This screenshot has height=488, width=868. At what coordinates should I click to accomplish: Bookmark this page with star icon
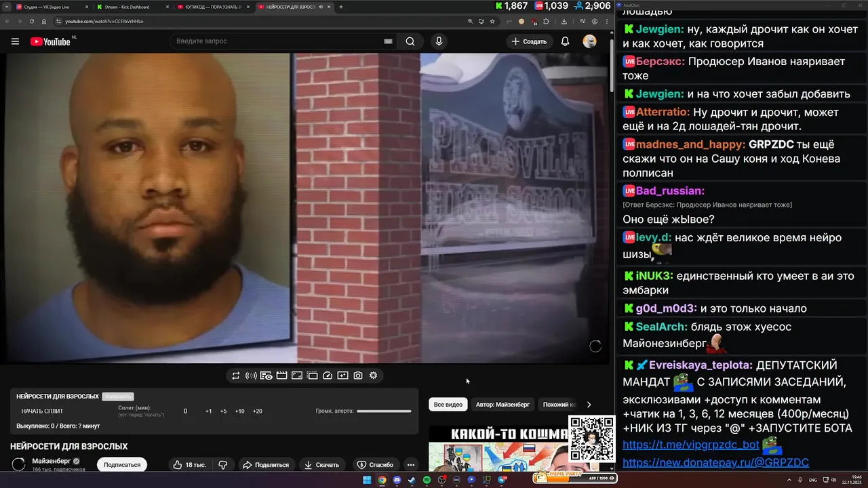[x=492, y=21]
